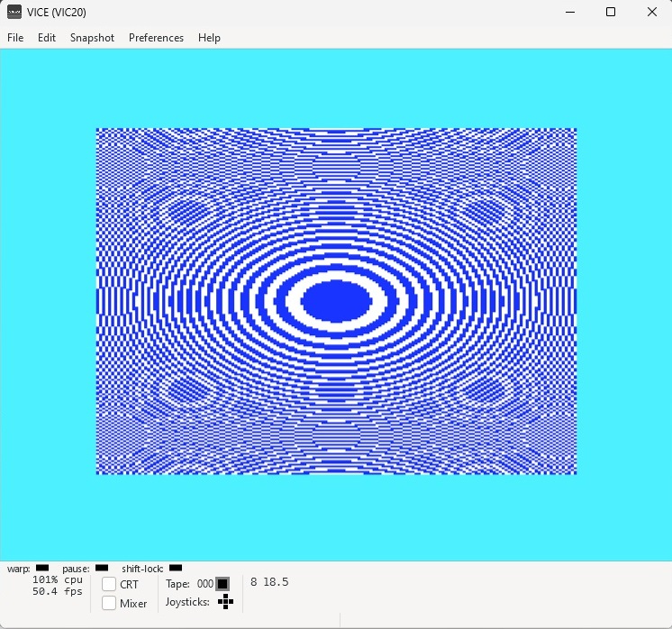Click the VICE application icon in title bar

14,12
